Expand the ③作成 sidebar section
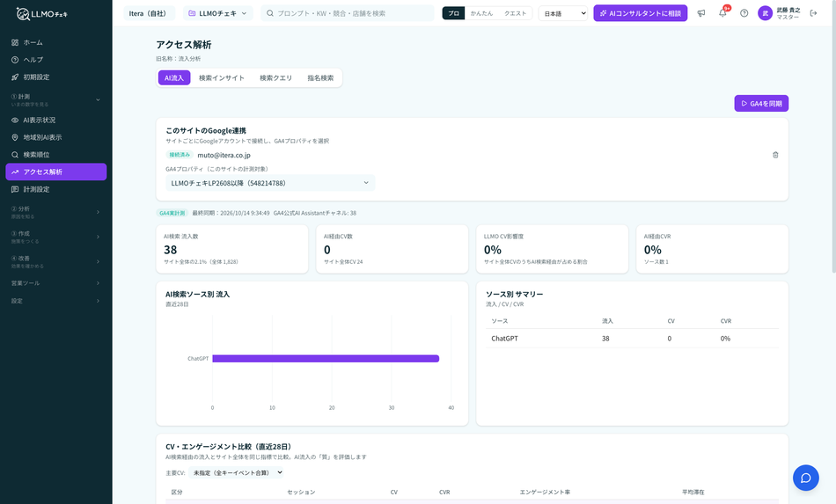 pos(56,237)
